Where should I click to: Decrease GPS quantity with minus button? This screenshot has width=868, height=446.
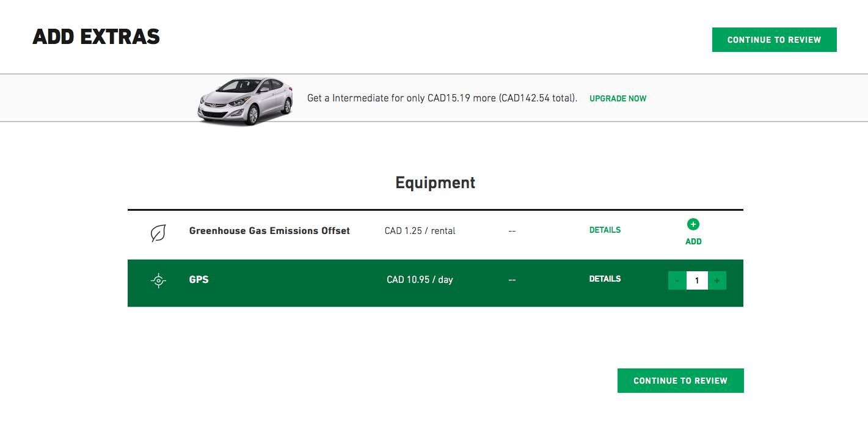coord(677,280)
